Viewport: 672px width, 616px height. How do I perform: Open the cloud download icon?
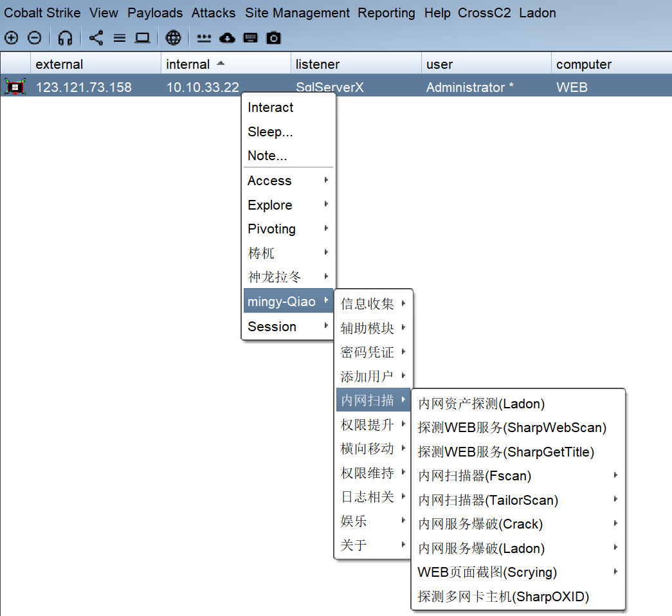tap(227, 38)
